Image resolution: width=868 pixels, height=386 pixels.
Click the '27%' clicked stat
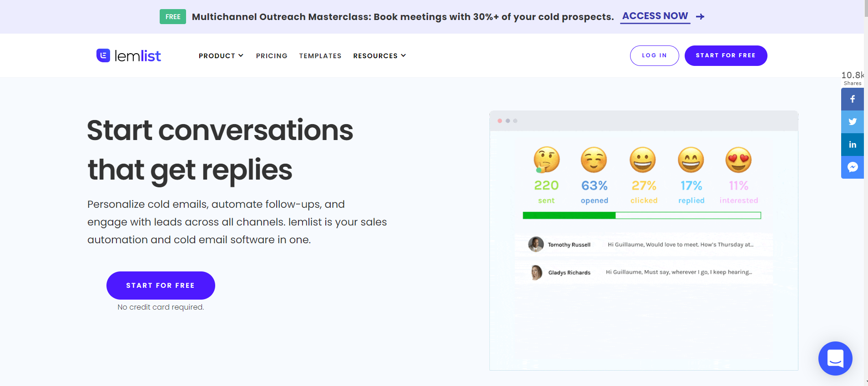pyautogui.click(x=644, y=185)
